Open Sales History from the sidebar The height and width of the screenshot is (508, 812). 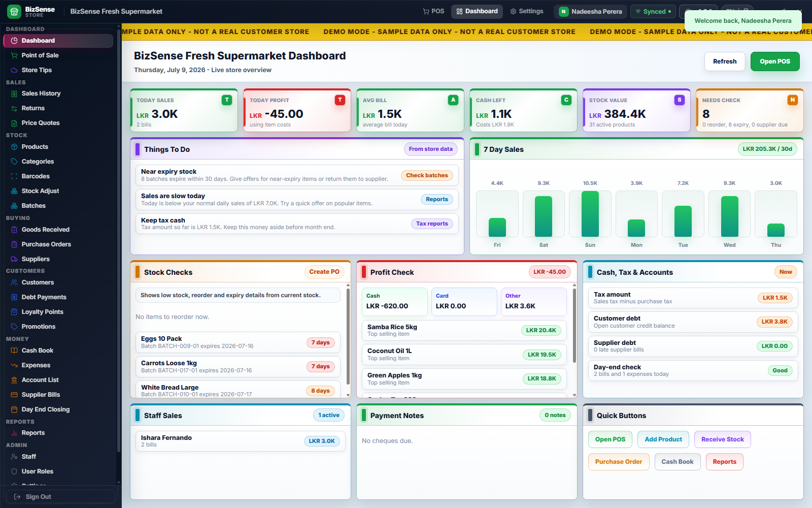point(58,93)
